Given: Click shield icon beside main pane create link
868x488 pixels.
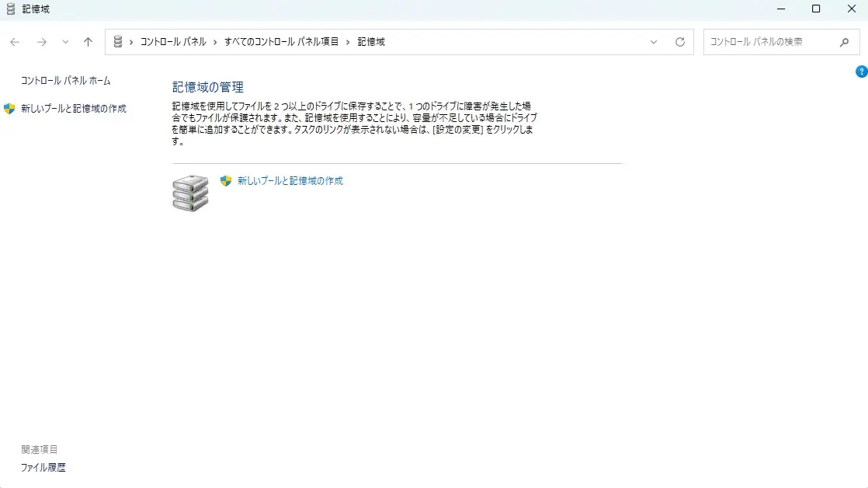Looking at the screenshot, I should coord(225,180).
